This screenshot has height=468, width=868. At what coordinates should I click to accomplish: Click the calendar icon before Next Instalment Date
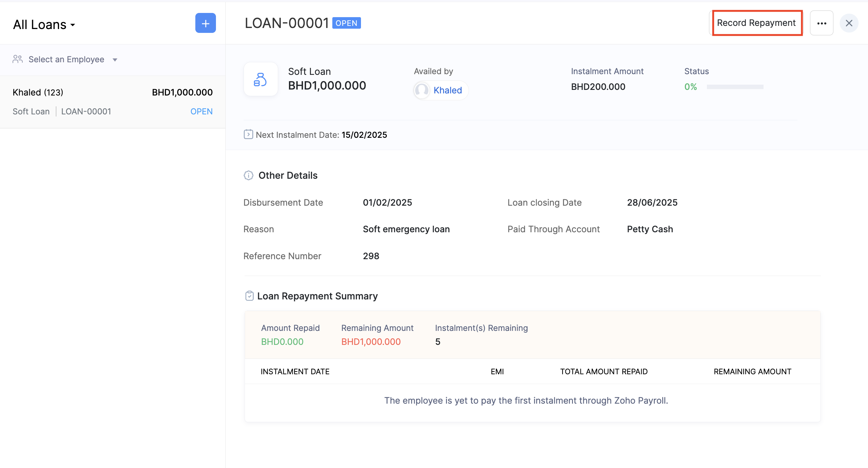tap(248, 134)
